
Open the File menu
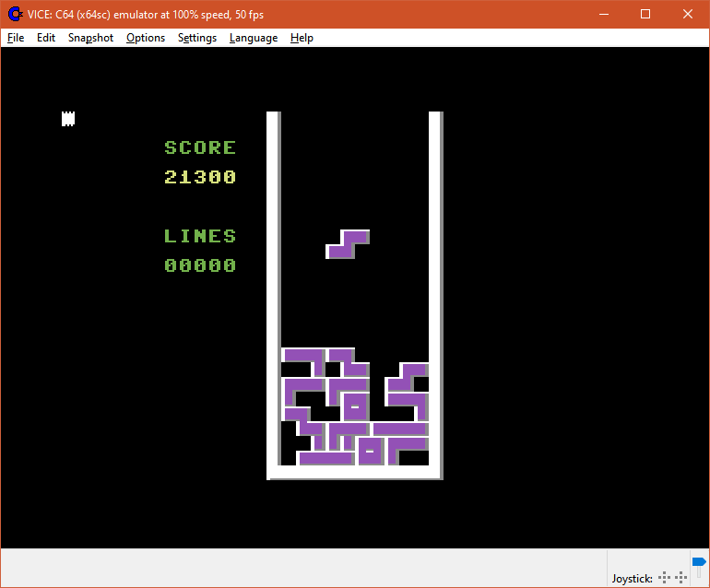[16, 38]
